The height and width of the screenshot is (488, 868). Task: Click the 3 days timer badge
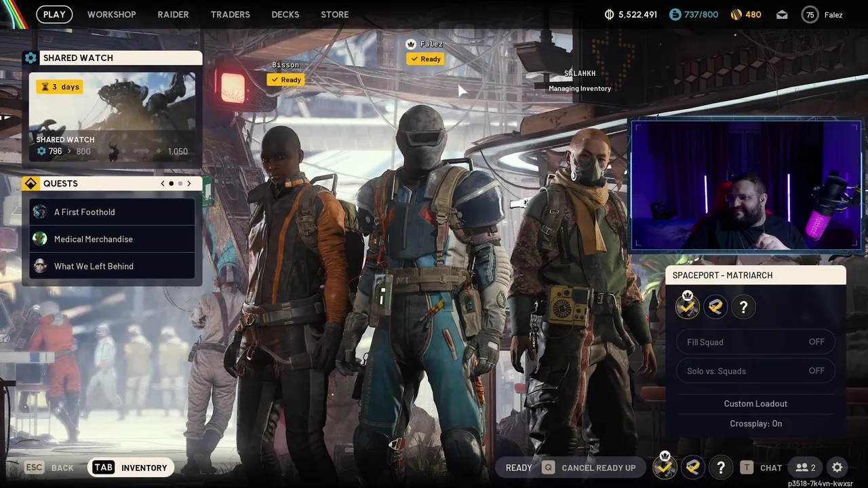pos(60,87)
